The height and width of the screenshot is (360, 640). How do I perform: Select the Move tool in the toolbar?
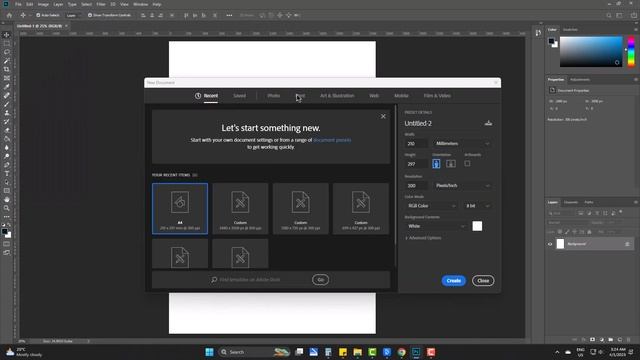point(7,35)
